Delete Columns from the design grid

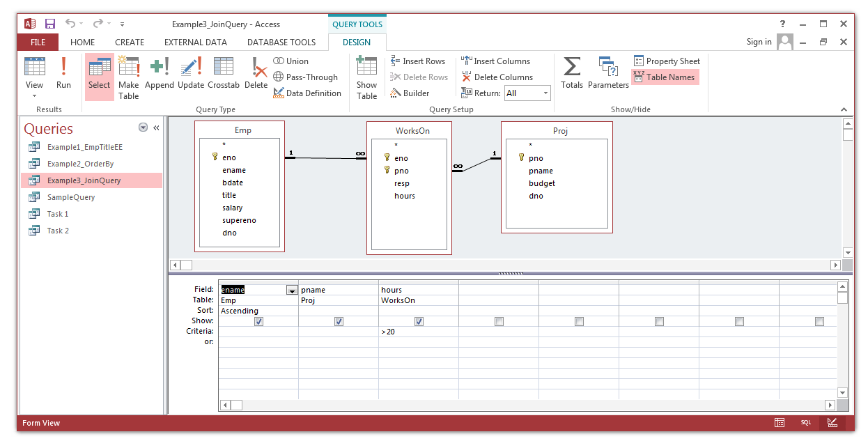tap(497, 77)
